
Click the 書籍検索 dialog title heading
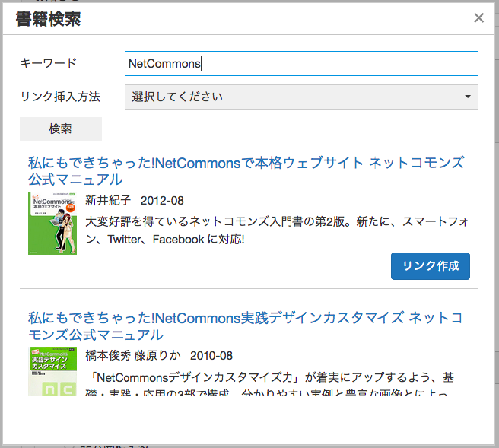pyautogui.click(x=49, y=19)
